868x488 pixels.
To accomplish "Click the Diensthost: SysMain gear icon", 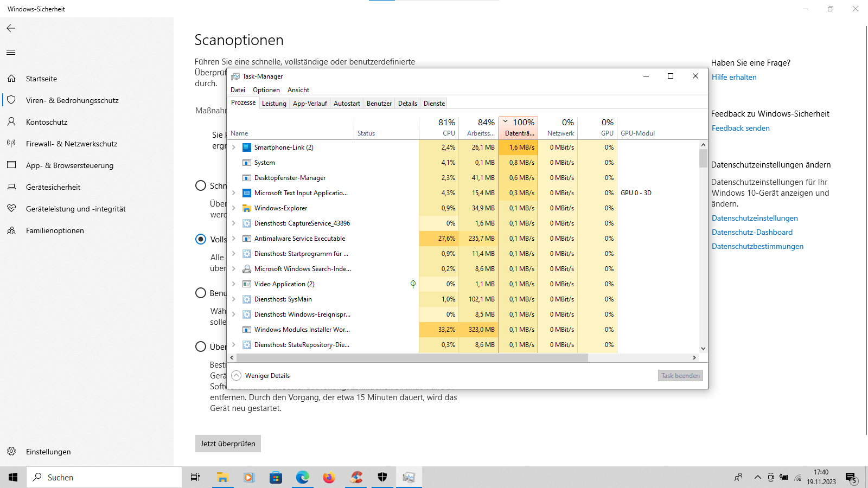I will (x=247, y=299).
